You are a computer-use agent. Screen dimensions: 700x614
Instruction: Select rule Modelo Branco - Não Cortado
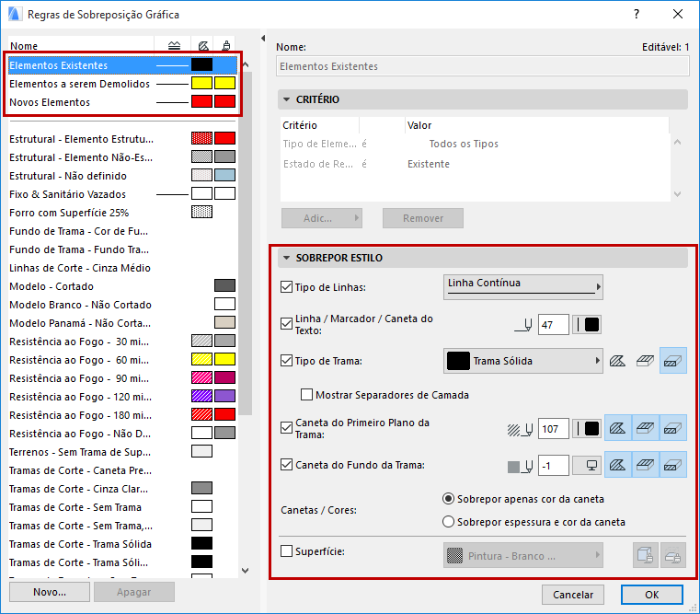click(x=121, y=305)
